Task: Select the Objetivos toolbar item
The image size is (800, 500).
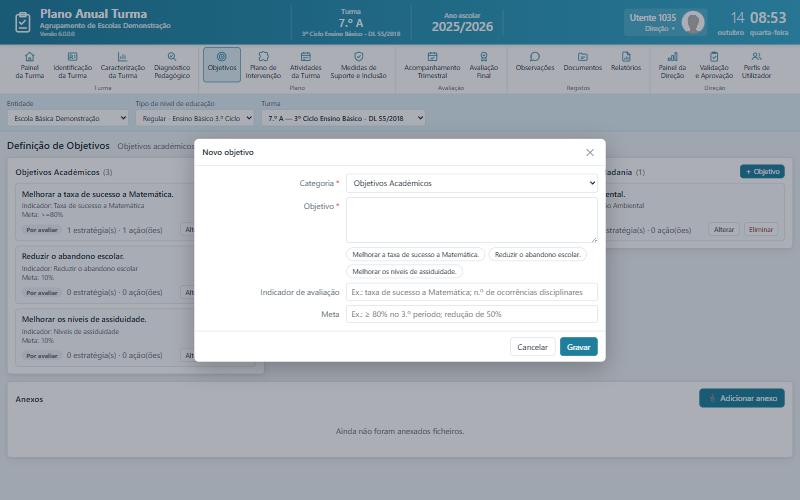Action: 222,65
